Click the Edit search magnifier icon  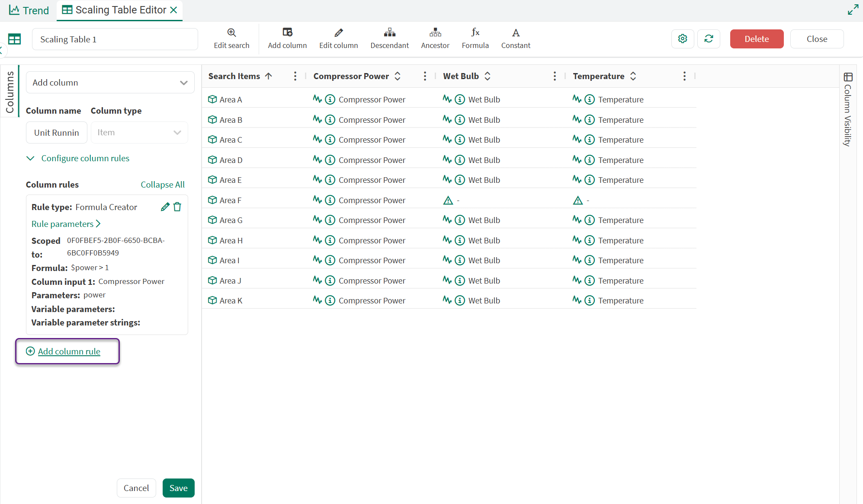pyautogui.click(x=231, y=32)
